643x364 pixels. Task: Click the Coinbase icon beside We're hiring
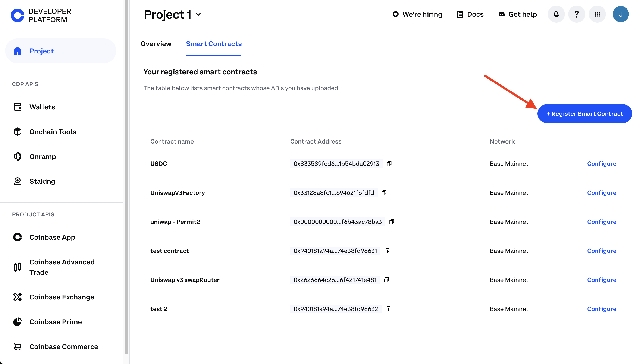(395, 14)
